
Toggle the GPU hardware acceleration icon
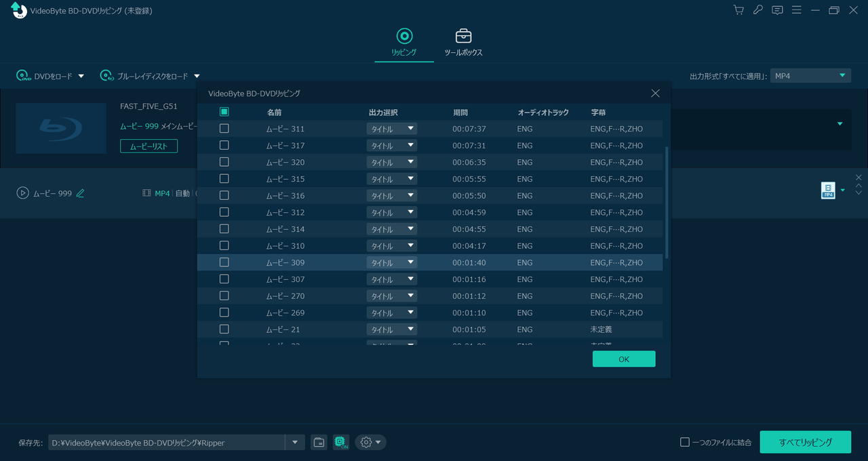(340, 443)
